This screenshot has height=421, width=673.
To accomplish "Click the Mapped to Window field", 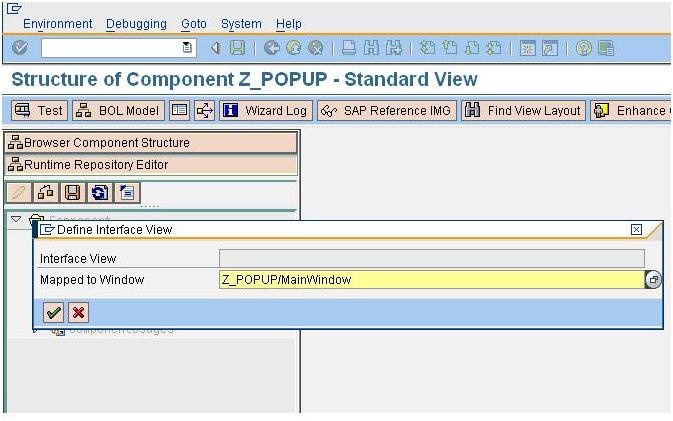I will pos(431,279).
